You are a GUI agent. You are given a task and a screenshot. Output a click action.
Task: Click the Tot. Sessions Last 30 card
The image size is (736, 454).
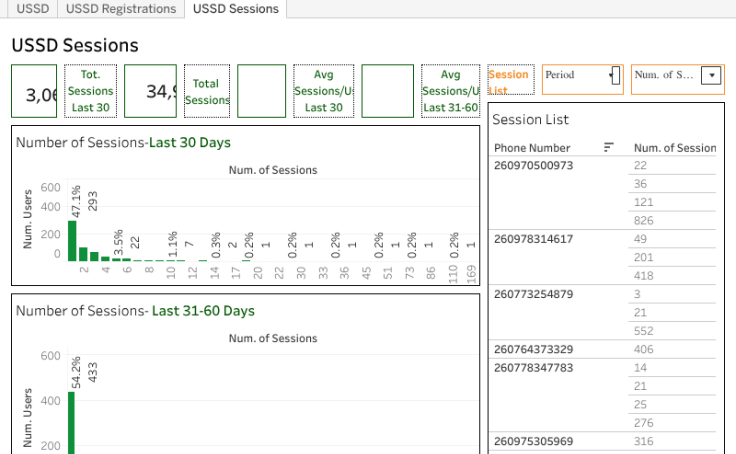click(91, 91)
